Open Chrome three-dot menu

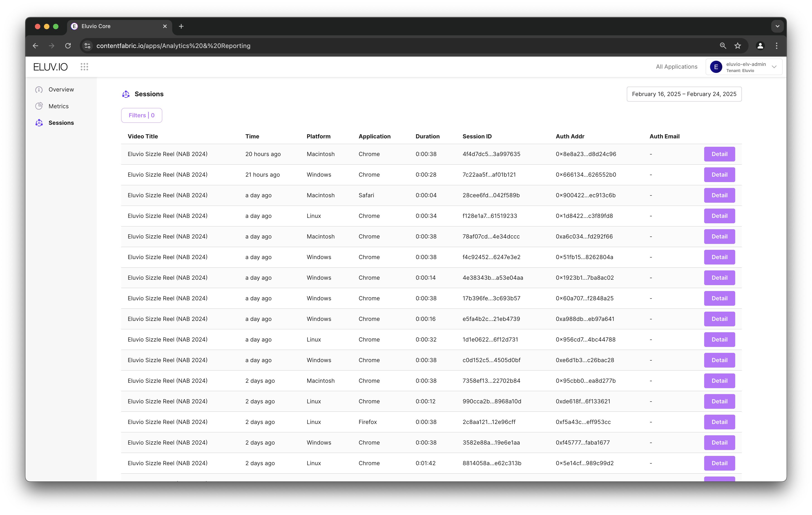point(777,46)
